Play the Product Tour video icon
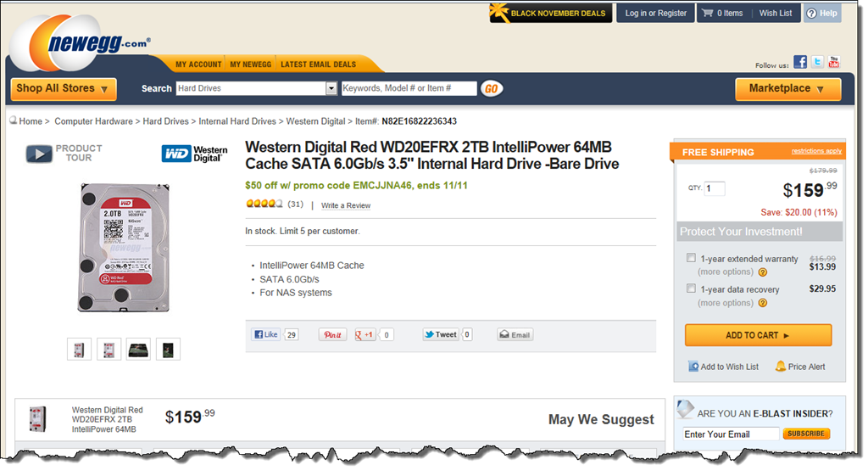The image size is (868, 476). tap(39, 154)
